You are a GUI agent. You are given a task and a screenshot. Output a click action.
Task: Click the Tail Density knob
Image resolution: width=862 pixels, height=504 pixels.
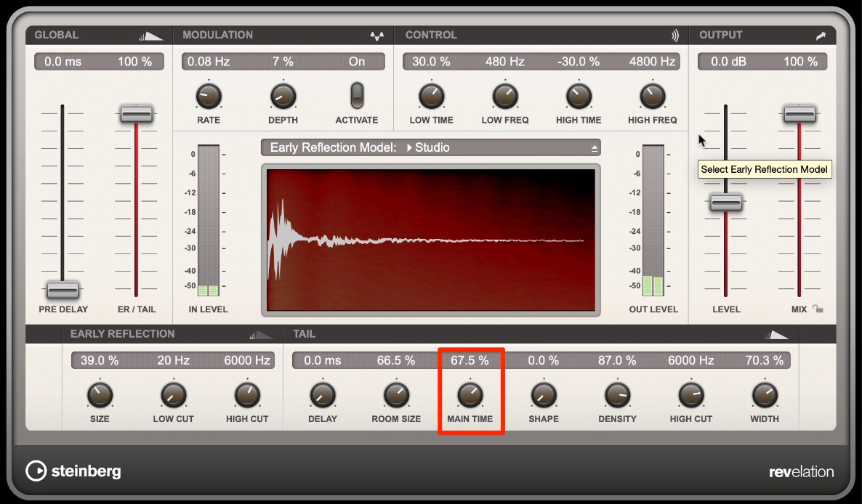[x=617, y=395]
